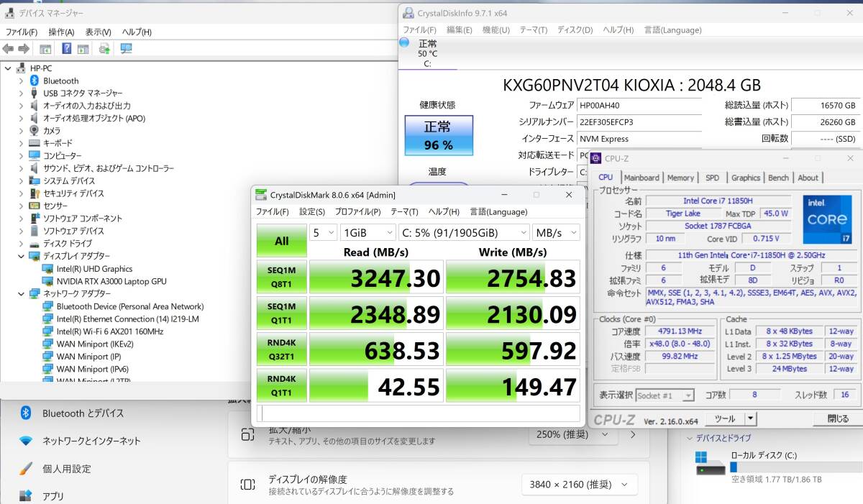Click the green All benchmark button
The height and width of the screenshot is (504, 863).
(282, 241)
